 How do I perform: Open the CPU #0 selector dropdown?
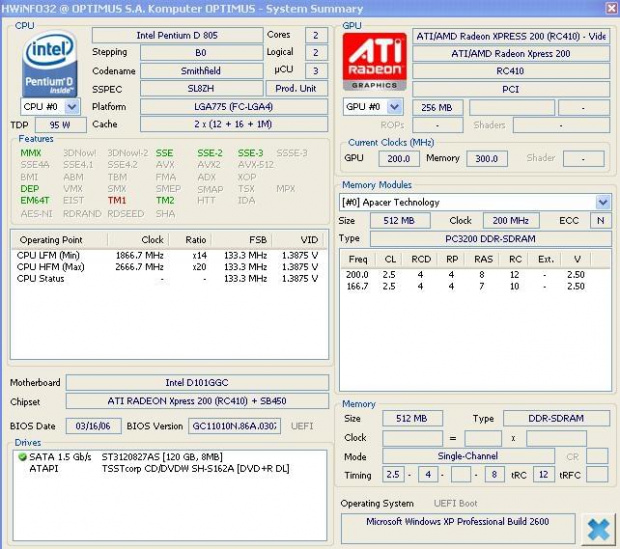[x=50, y=106]
